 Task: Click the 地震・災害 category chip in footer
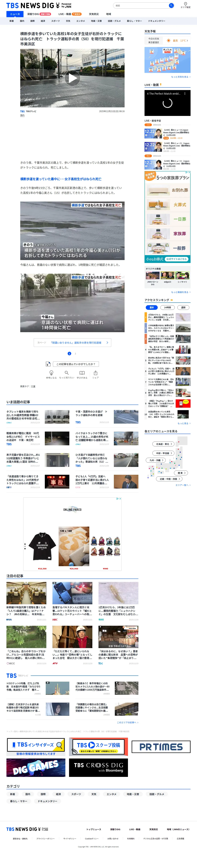pos(133,794)
